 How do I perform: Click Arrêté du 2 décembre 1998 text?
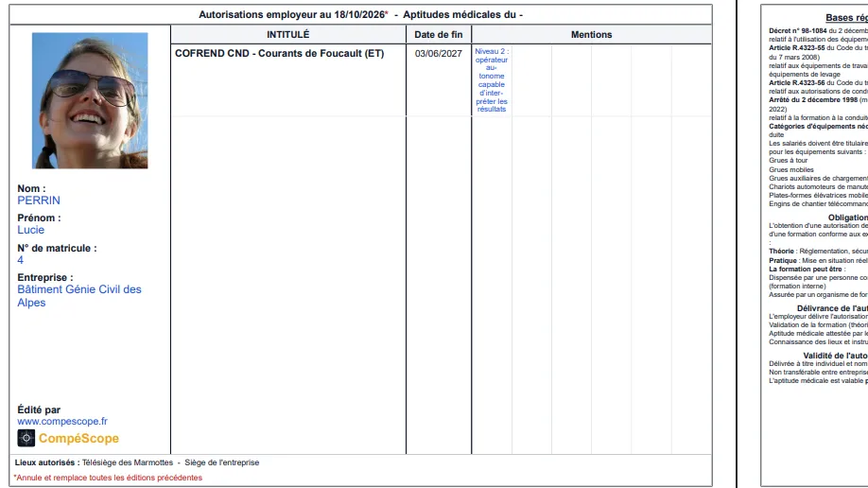813,100
